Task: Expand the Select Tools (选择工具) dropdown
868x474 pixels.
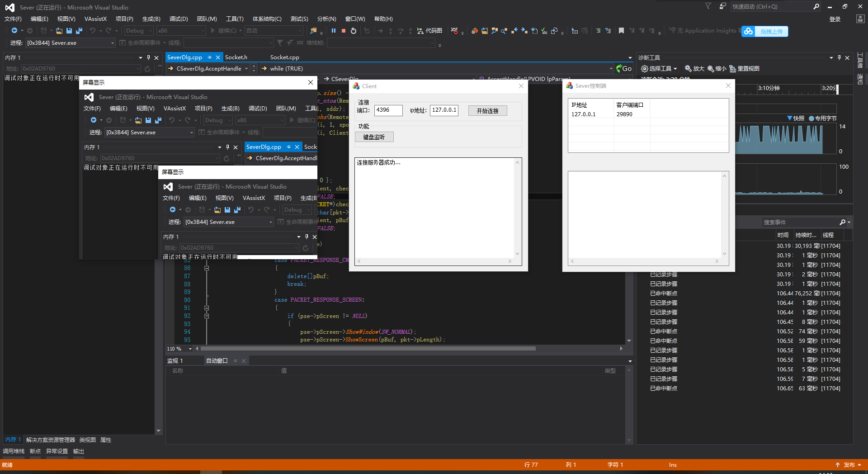Action: [x=659, y=69]
